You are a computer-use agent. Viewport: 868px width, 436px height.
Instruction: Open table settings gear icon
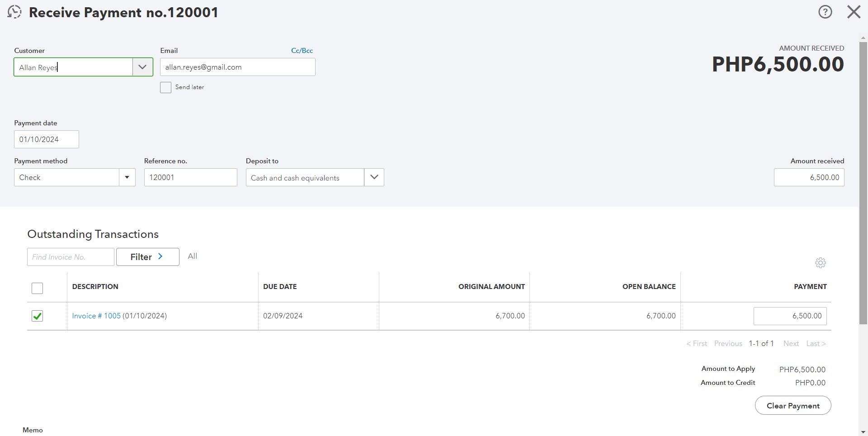(x=820, y=263)
